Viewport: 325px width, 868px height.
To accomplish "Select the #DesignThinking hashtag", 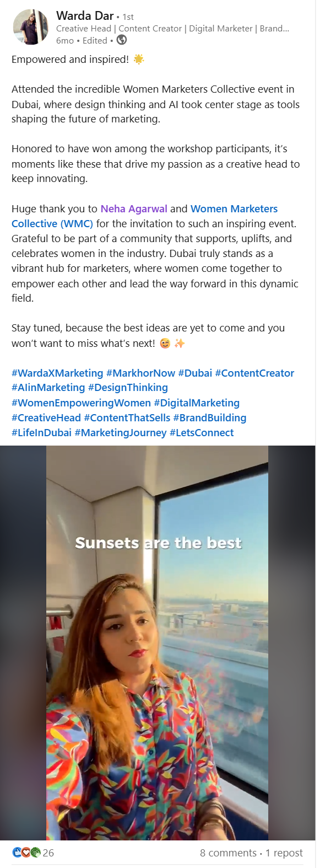I will click(x=128, y=388).
